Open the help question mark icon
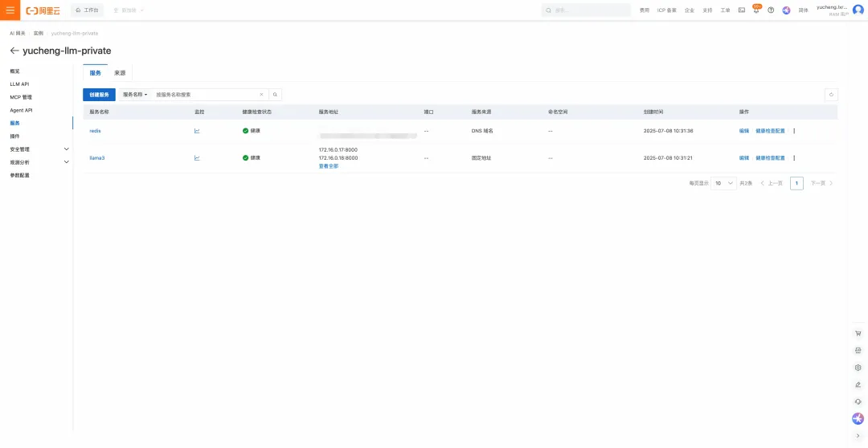The height and width of the screenshot is (448, 868). [x=771, y=10]
